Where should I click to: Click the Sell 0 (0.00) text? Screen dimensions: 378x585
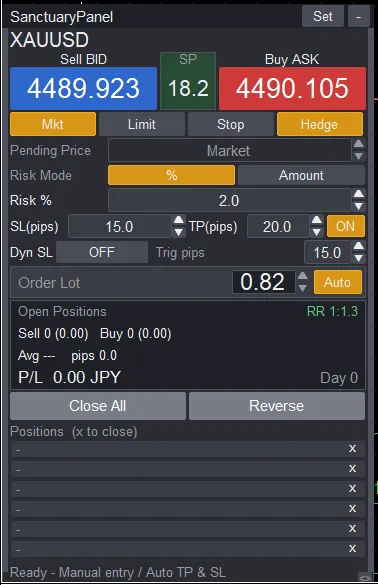pyautogui.click(x=53, y=334)
